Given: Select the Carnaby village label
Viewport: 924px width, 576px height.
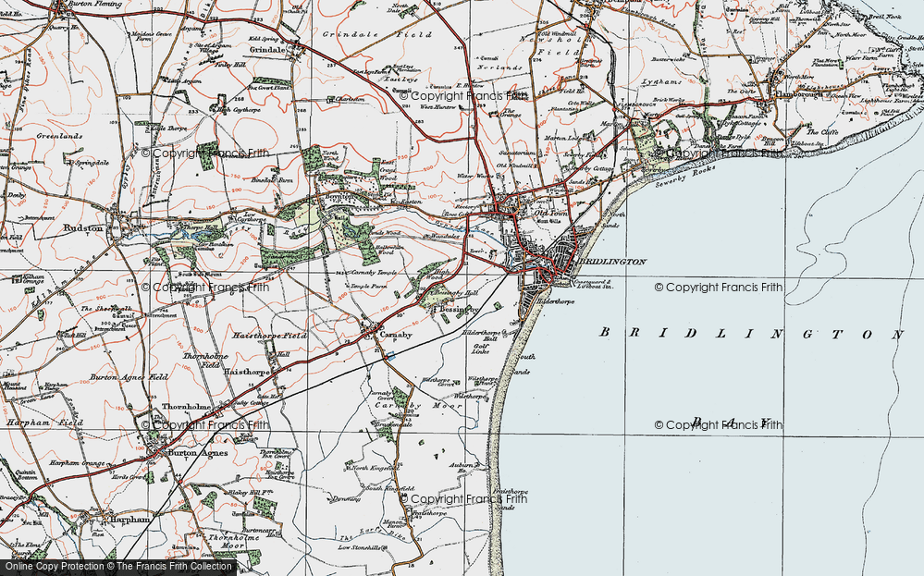Looking at the screenshot, I should tap(396, 335).
